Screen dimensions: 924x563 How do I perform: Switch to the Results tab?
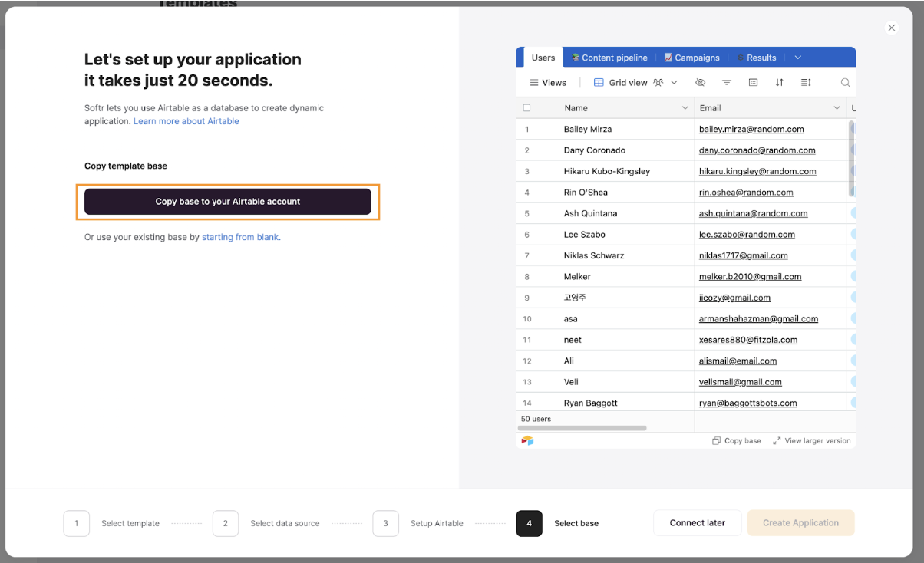coord(756,58)
